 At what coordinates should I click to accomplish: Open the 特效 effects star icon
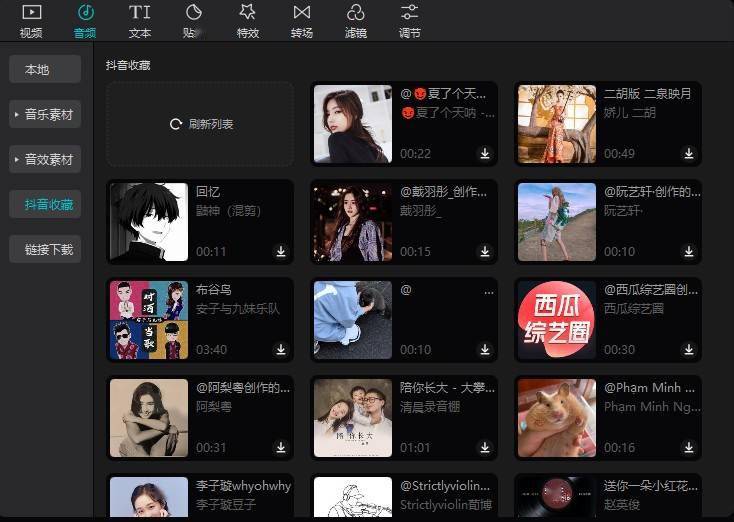(248, 13)
